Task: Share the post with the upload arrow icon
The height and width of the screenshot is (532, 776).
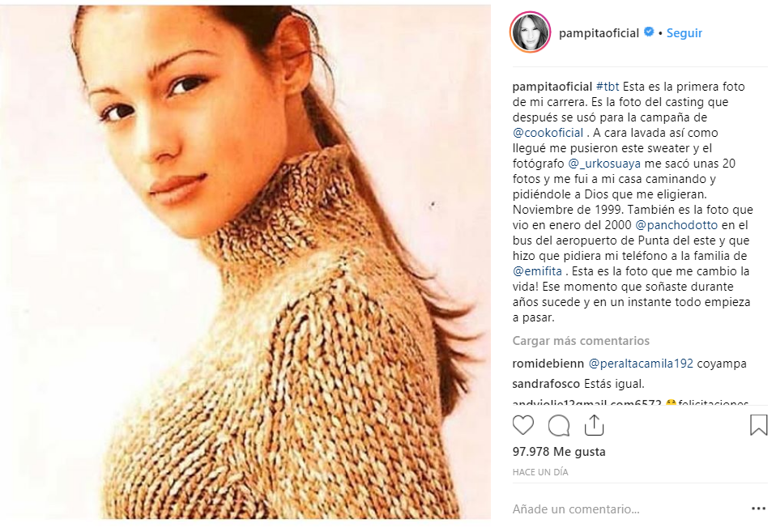Action: [x=594, y=425]
